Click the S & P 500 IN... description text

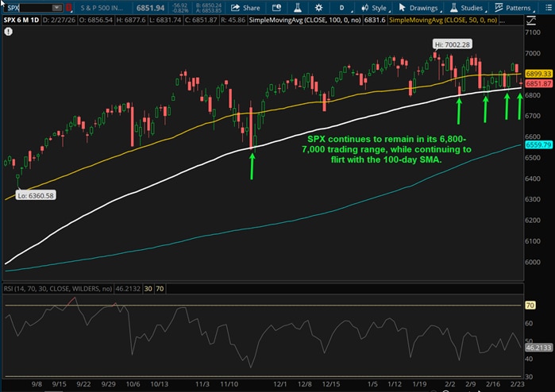[x=102, y=8]
